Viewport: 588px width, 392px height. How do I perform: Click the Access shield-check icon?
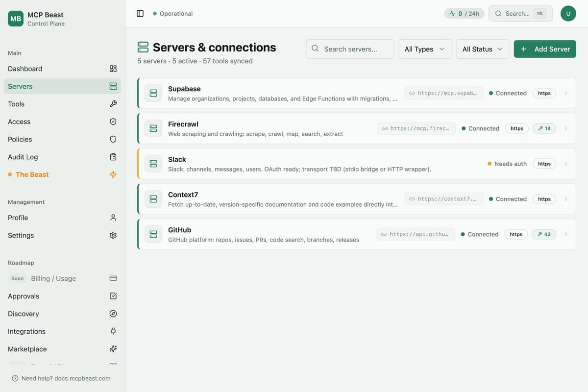113,122
